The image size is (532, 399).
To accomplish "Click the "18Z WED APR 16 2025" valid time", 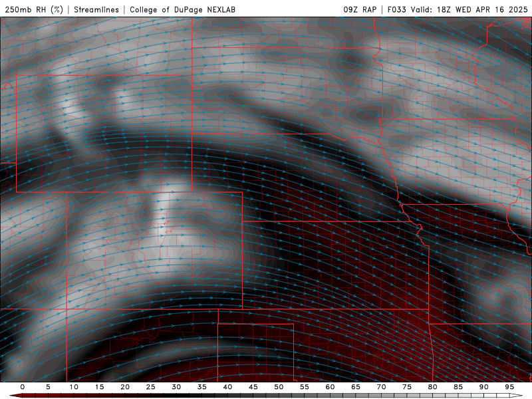I will click(x=482, y=9).
